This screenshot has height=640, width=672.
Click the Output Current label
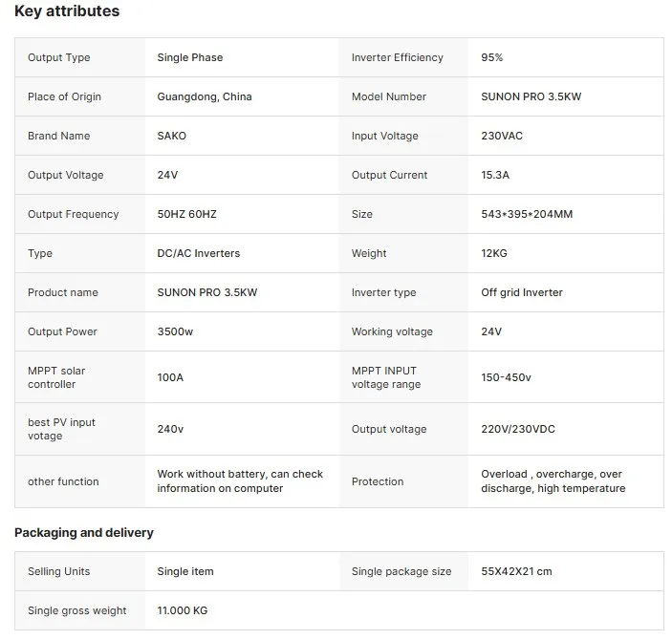tap(390, 175)
